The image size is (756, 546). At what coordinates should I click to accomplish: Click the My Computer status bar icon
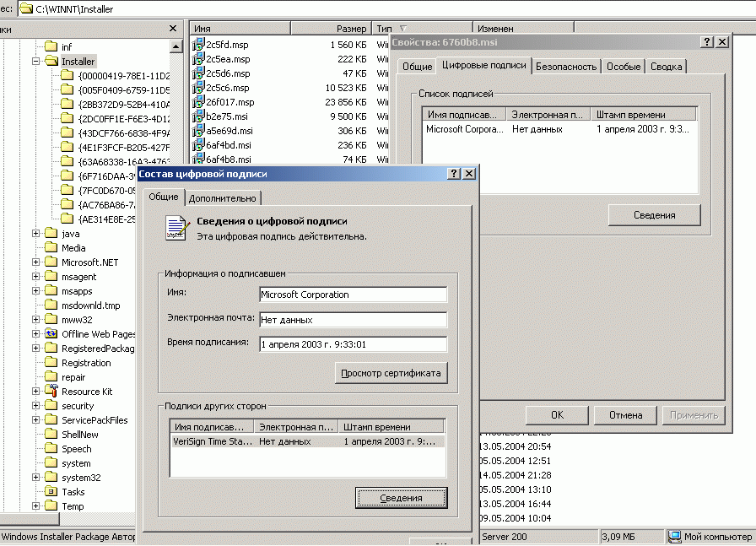coord(676,537)
